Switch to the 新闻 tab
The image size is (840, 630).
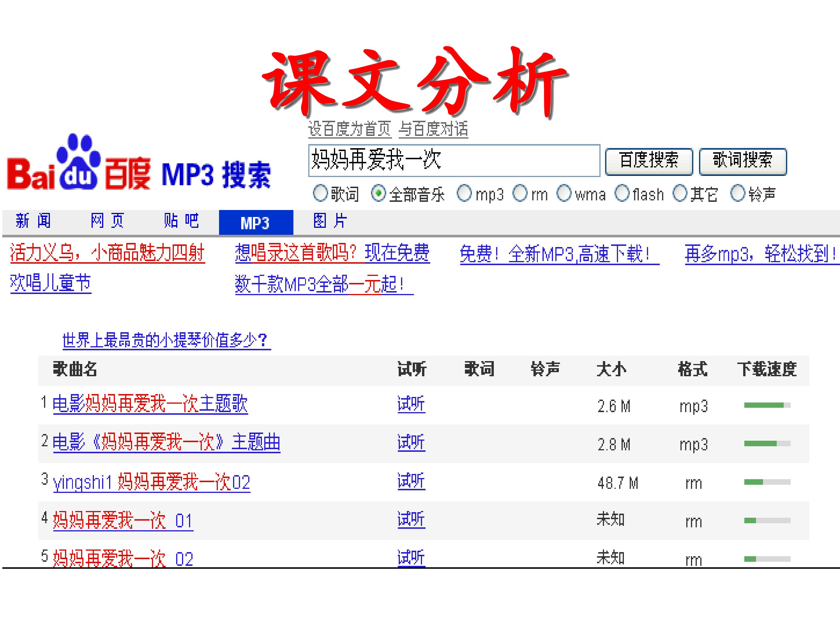pyautogui.click(x=34, y=221)
